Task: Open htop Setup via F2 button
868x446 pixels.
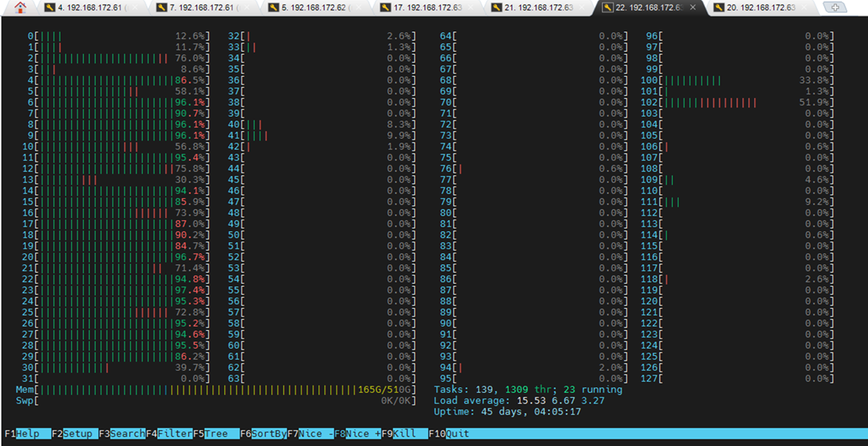Action: tap(74, 433)
